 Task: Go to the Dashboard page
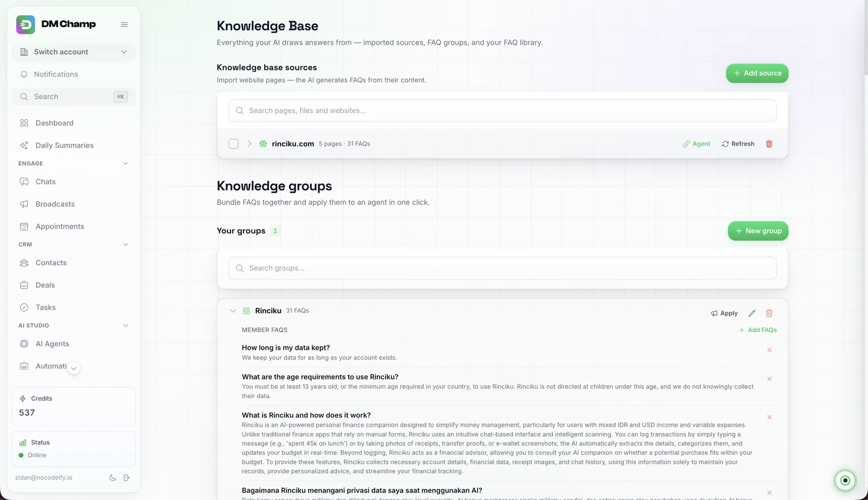[x=74, y=123]
